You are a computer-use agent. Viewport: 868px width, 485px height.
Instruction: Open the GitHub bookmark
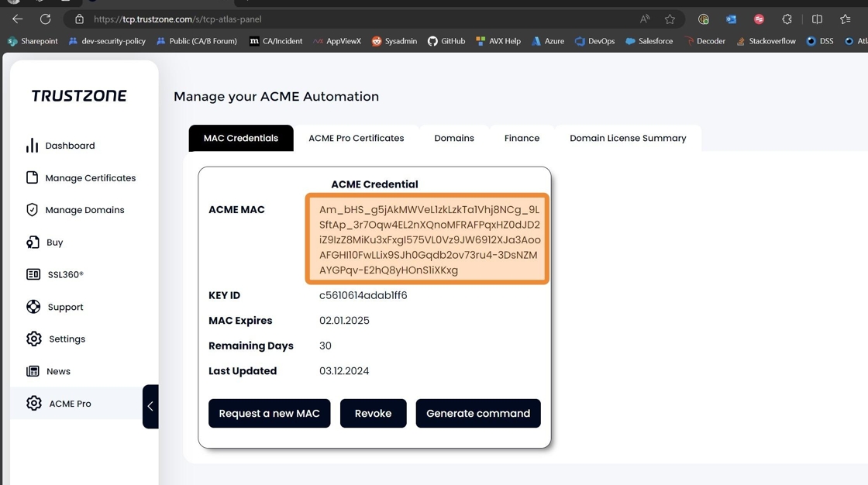click(446, 41)
